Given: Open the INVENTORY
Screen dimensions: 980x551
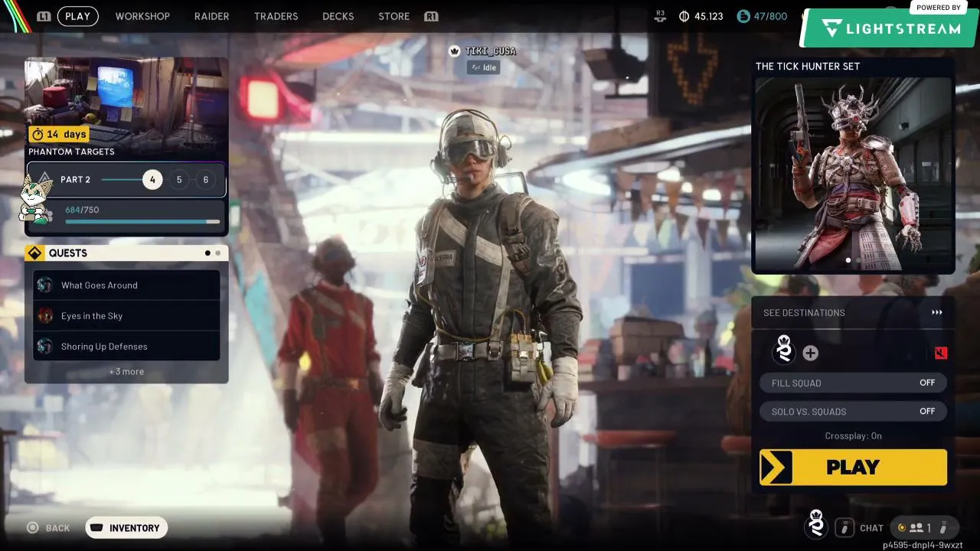Looking at the screenshot, I should coord(126,528).
